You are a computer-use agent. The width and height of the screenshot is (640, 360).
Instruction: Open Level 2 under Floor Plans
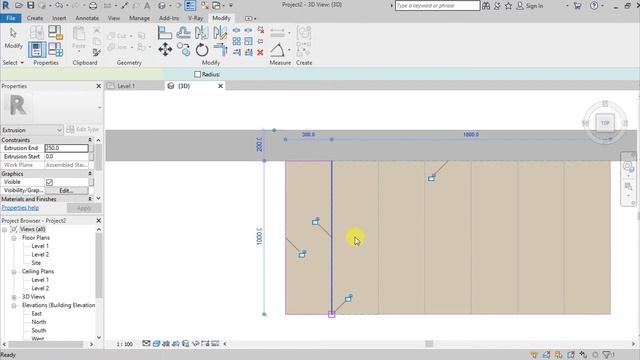click(x=40, y=255)
